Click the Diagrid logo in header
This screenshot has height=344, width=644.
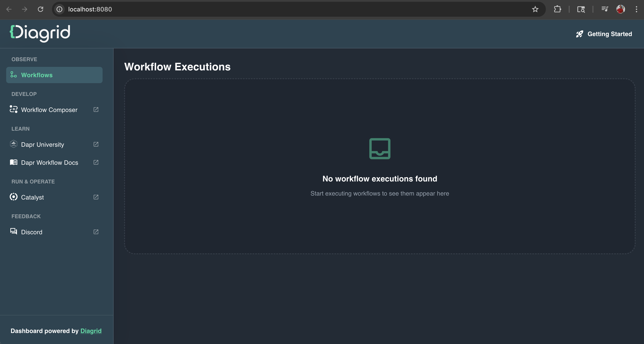click(40, 33)
